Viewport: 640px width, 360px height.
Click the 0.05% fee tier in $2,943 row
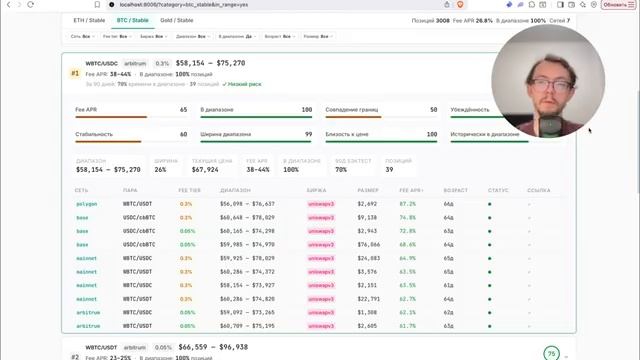pyautogui.click(x=187, y=231)
